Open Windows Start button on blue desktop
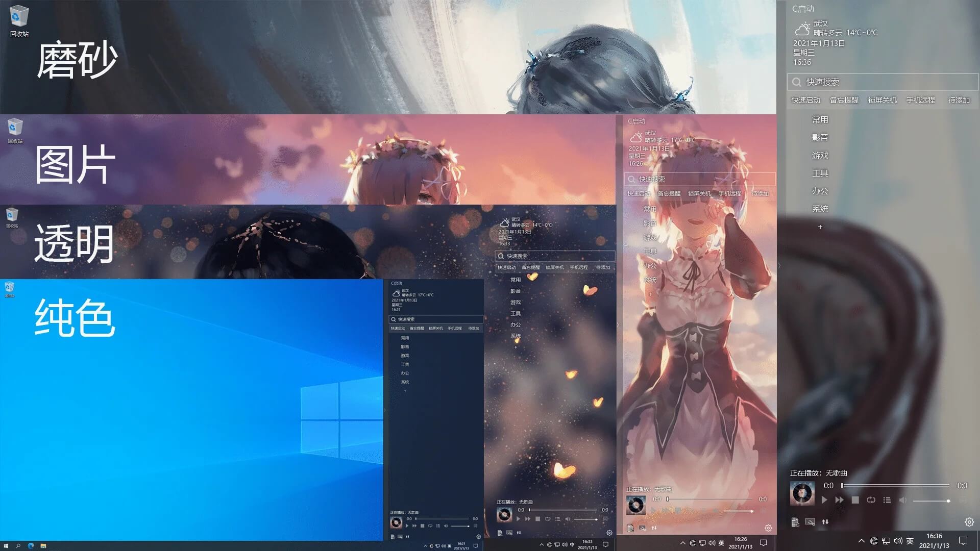The height and width of the screenshot is (551, 980). coord(6,546)
